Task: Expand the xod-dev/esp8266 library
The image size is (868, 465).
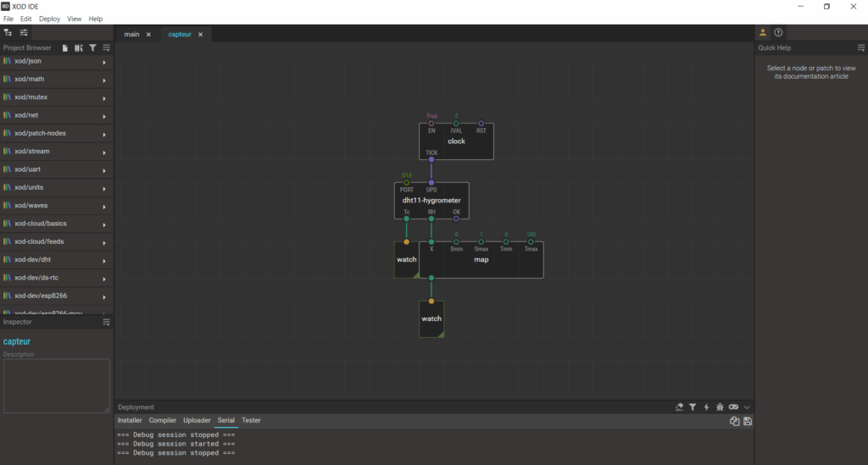Action: 104,297
